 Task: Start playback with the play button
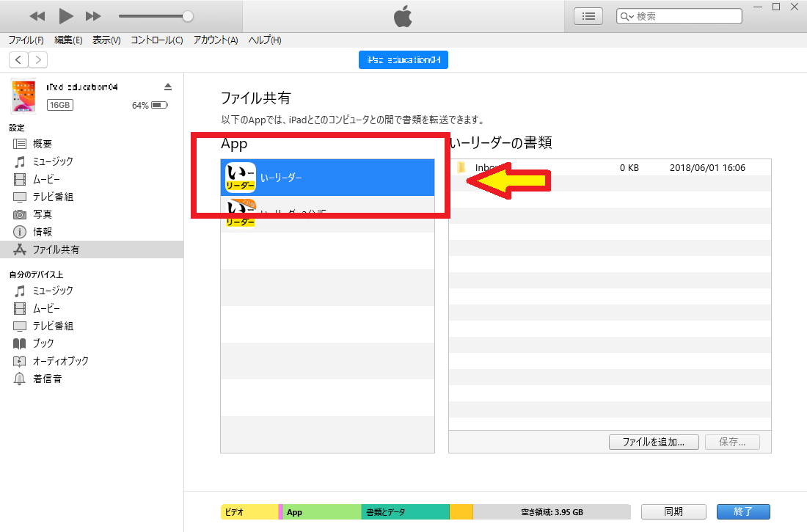click(65, 16)
